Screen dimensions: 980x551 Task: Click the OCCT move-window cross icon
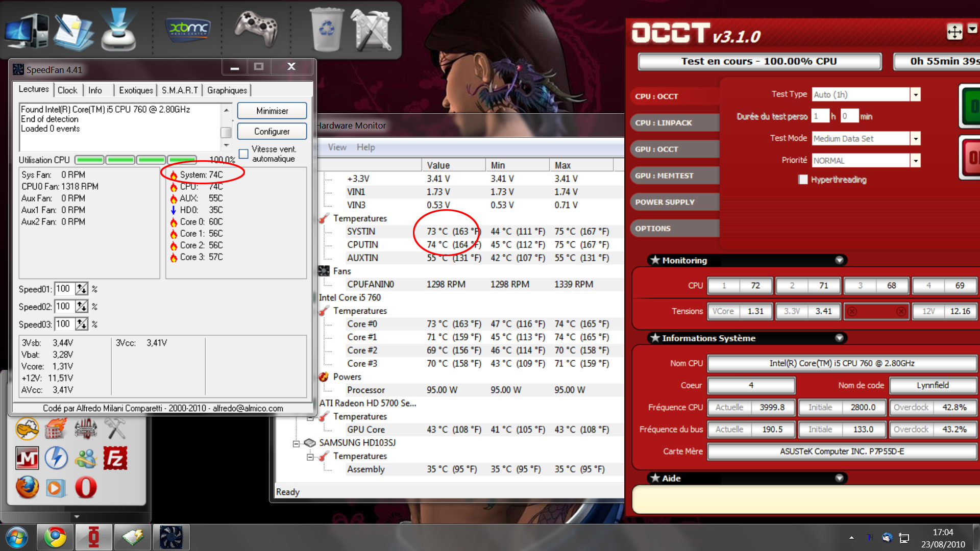[x=954, y=32]
